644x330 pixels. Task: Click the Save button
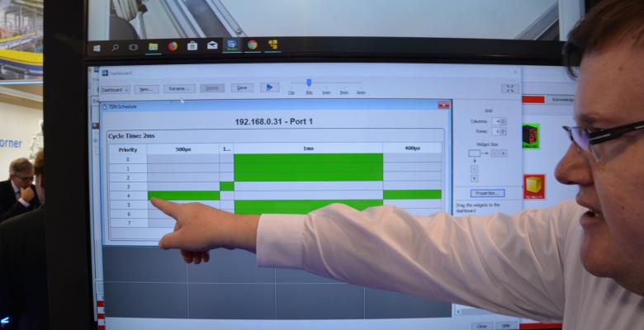pos(242,87)
